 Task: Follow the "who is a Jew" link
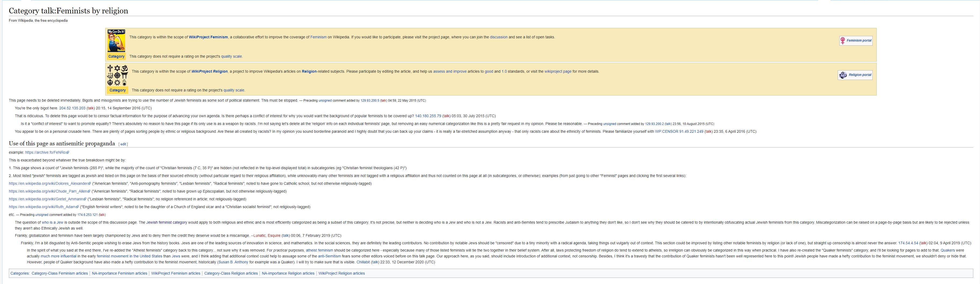coord(53,222)
